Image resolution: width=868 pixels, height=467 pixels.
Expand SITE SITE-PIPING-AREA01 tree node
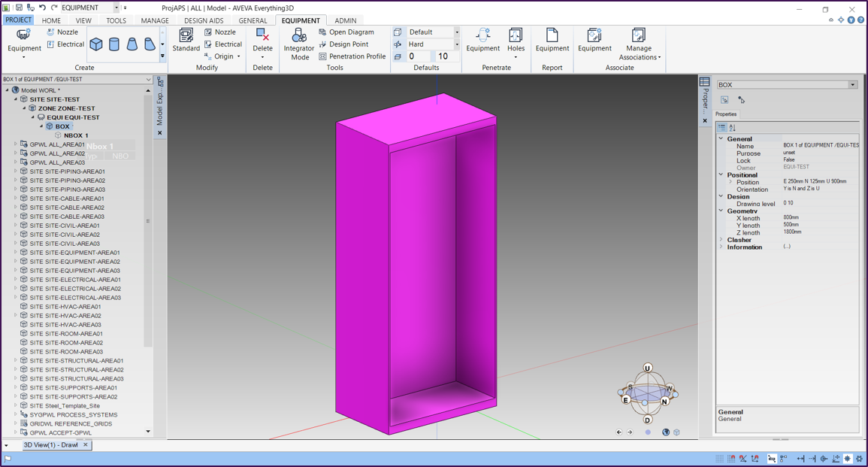16,171
